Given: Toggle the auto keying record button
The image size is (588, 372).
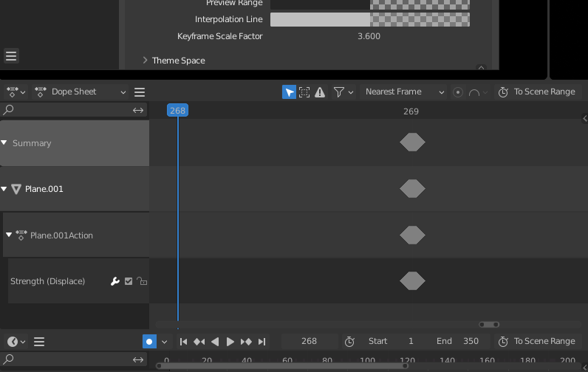Looking at the screenshot, I should 149,342.
